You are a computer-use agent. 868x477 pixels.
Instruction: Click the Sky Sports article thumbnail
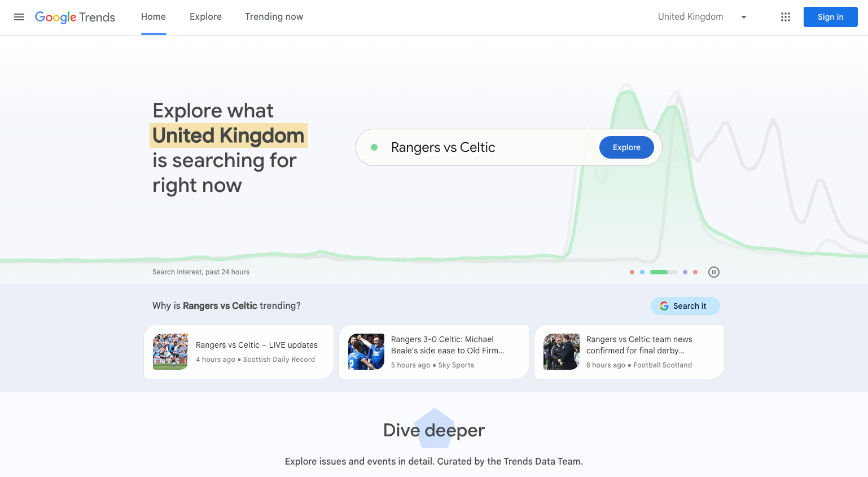pyautogui.click(x=366, y=352)
